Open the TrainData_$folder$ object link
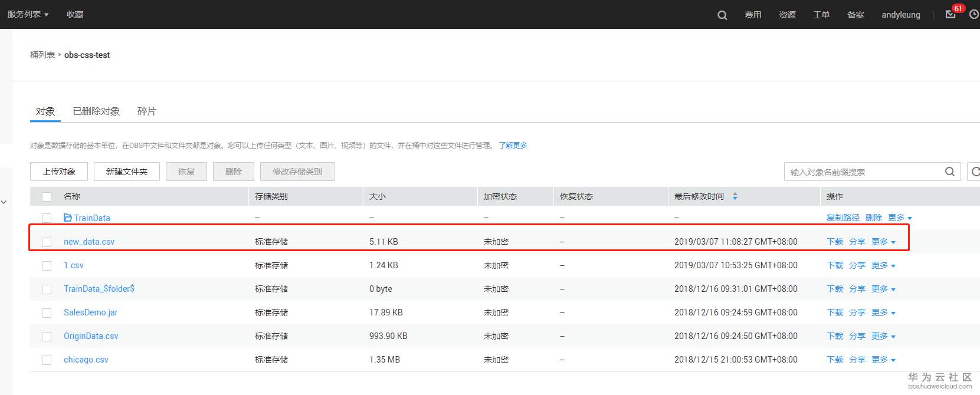This screenshot has height=395, width=980. (99, 289)
